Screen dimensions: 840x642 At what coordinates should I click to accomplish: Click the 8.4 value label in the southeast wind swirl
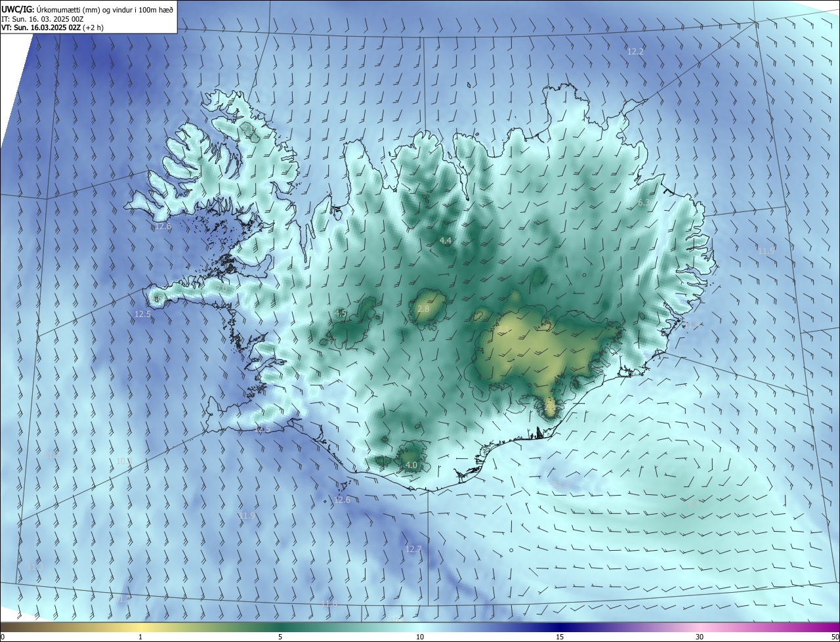pyautogui.click(x=693, y=504)
